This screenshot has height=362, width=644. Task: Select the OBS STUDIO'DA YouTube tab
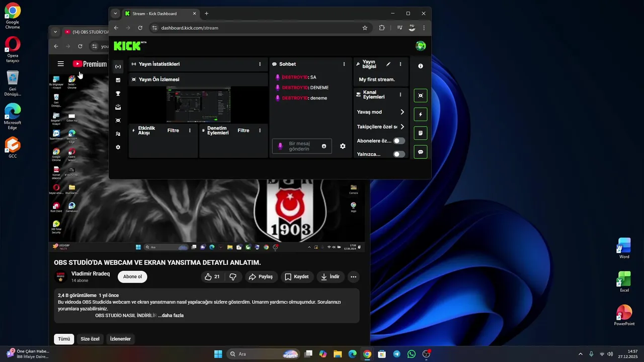pos(86,32)
